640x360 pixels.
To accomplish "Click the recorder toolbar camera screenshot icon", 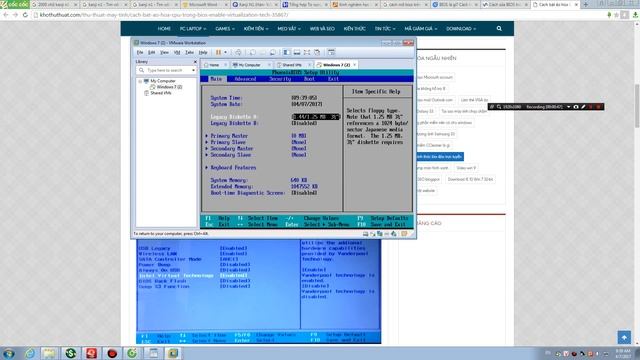I will tap(576, 107).
